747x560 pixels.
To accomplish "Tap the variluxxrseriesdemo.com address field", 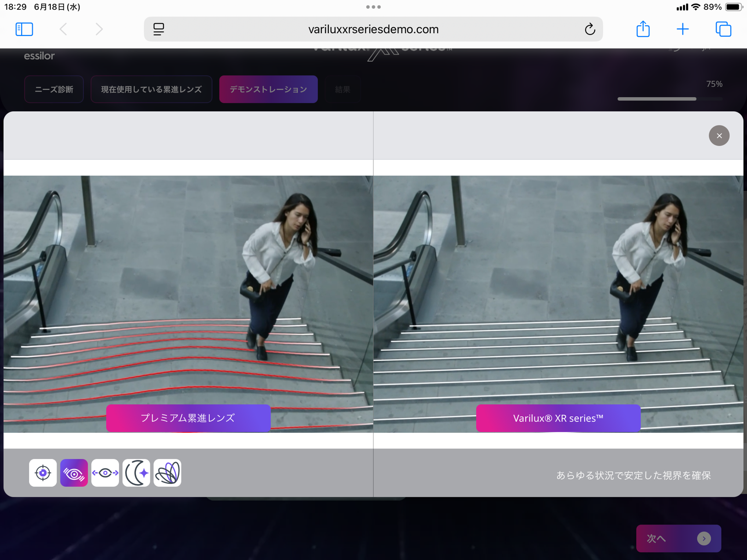I will (373, 29).
